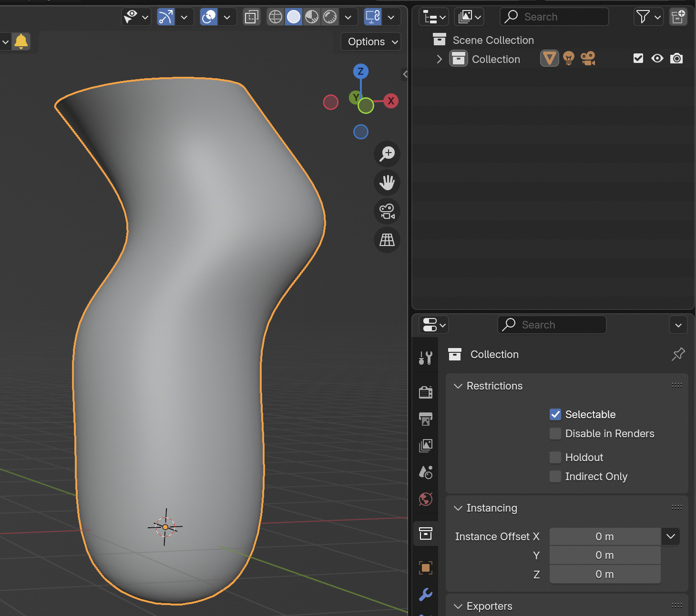Viewport: 696px width, 616px height.
Task: Toggle Collection render camera icon
Action: [x=676, y=58]
